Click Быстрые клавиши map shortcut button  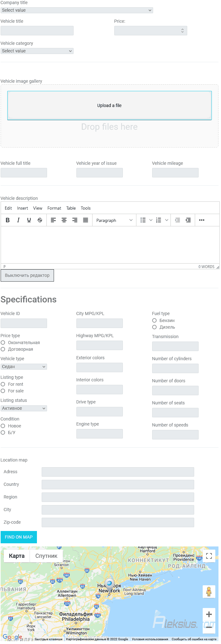click(x=49, y=639)
